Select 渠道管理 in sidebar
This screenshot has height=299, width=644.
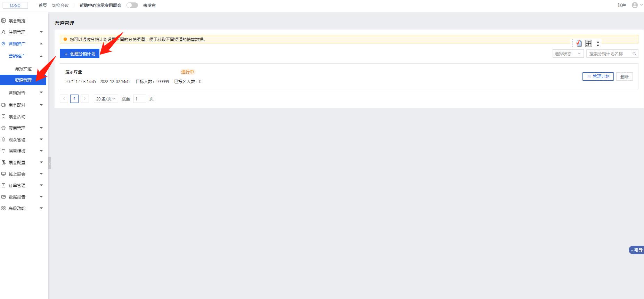23,80
